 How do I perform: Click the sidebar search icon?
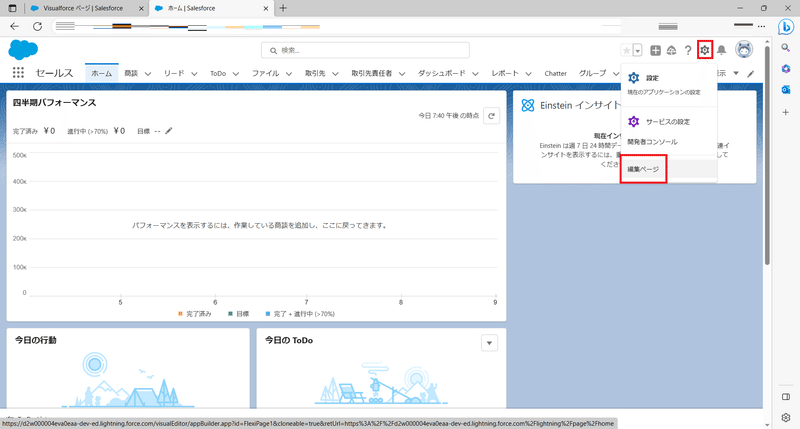(x=786, y=47)
